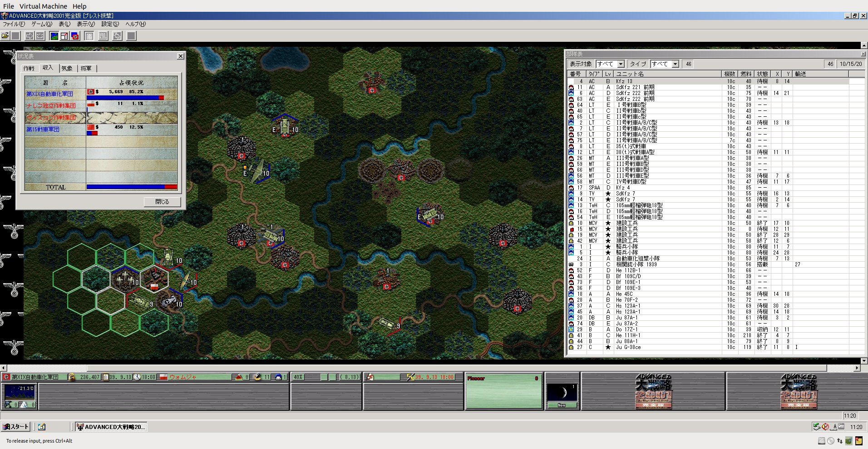Sort unit list by 燃料 column header
The width and height of the screenshot is (868, 449).
coord(746,74)
